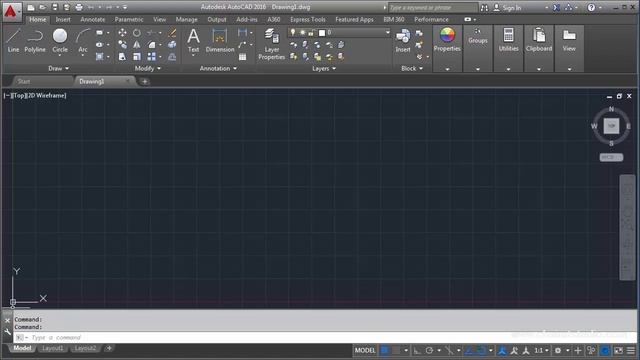Viewport: 640px width, 360px height.
Task: Open the Manage ribbon tab
Action: 187,19
